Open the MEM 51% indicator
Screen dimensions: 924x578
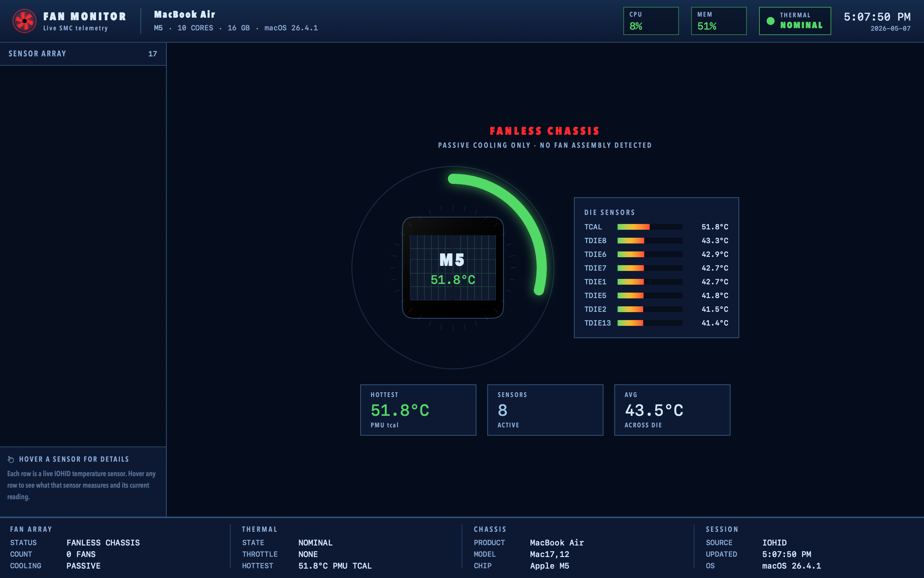(719, 21)
